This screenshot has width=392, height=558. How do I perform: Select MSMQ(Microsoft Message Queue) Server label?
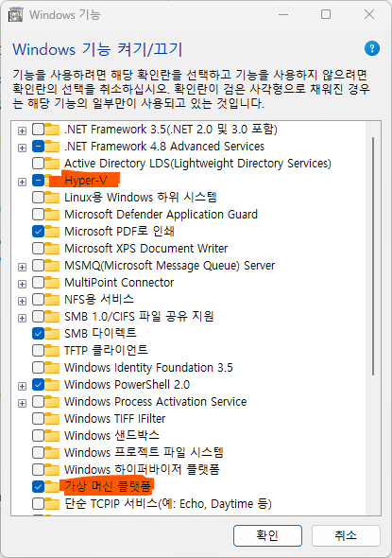tap(169, 266)
